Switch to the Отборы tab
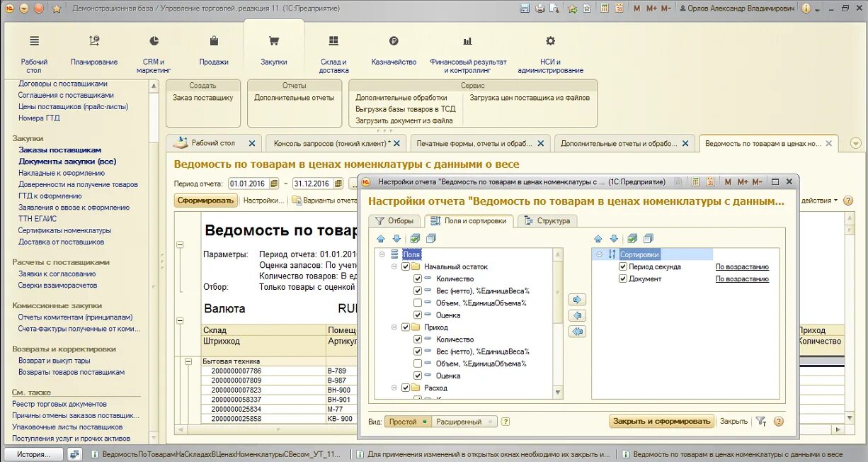Viewport: 868px width, 462px height. 394,221
